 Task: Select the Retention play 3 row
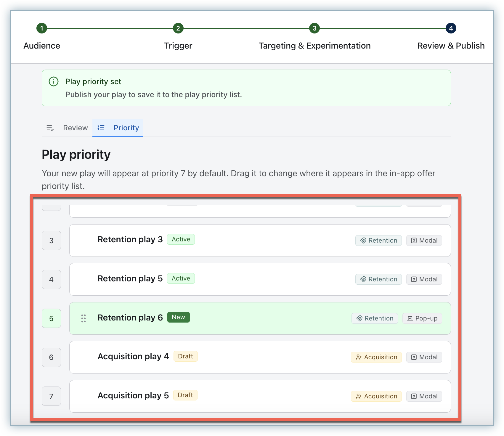260,241
